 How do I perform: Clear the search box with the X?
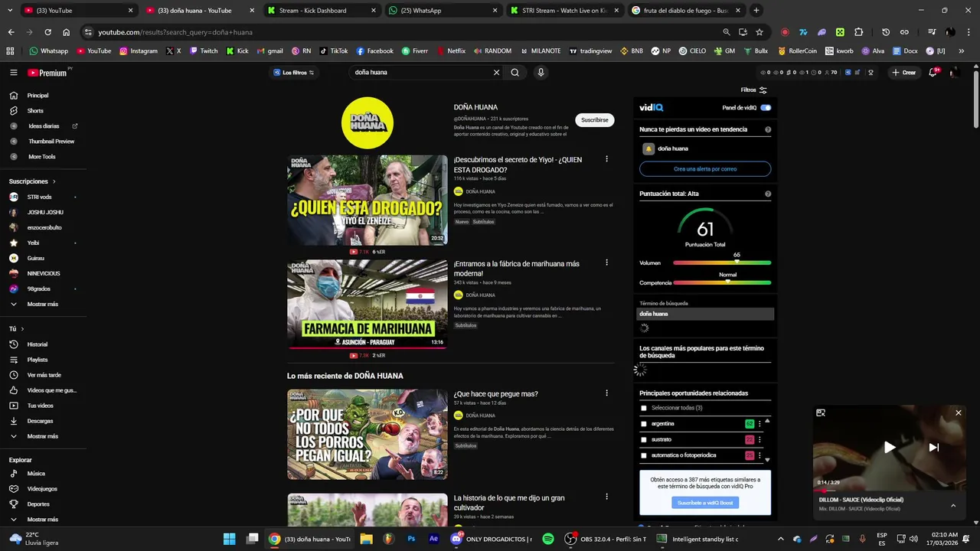tap(496, 73)
